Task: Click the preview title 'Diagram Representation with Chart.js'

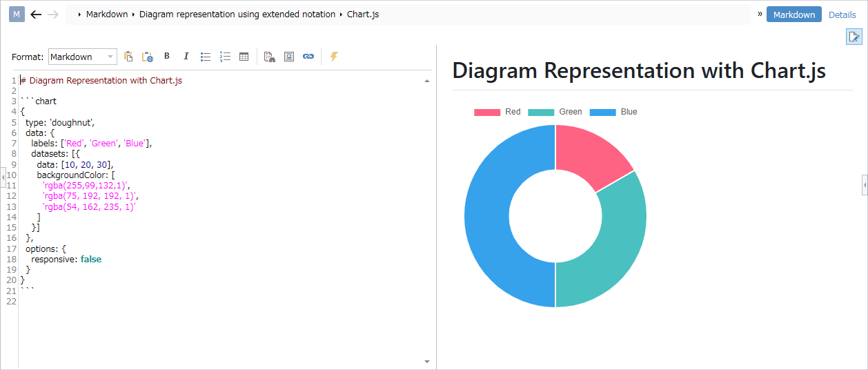Action: 639,70
